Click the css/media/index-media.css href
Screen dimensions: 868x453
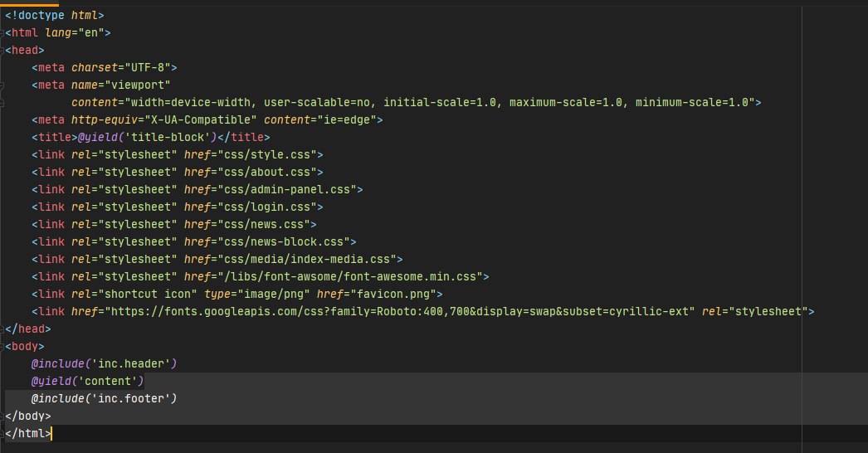[x=307, y=259]
